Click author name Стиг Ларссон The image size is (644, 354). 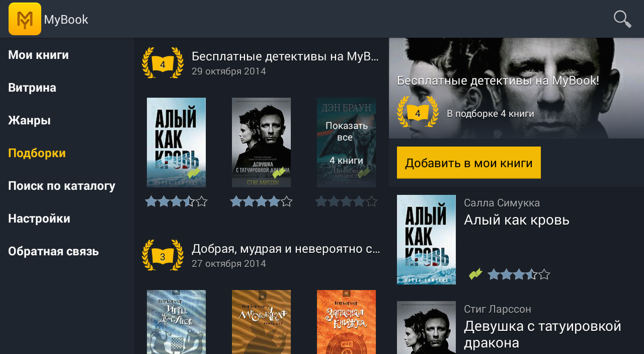pos(498,309)
